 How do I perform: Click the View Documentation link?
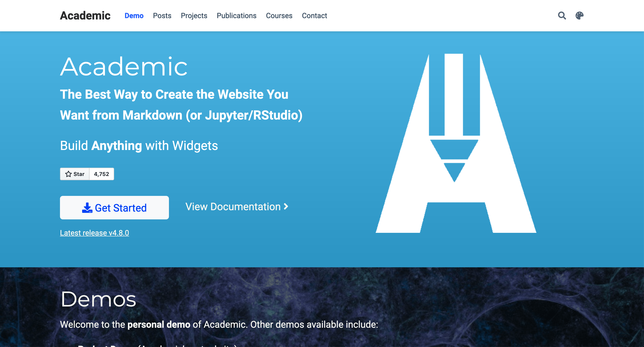click(x=237, y=206)
